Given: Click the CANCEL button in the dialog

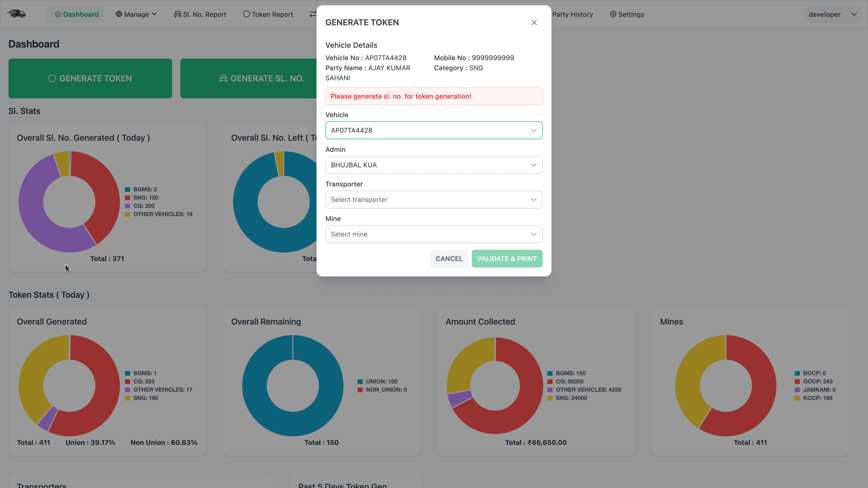Looking at the screenshot, I should (449, 258).
